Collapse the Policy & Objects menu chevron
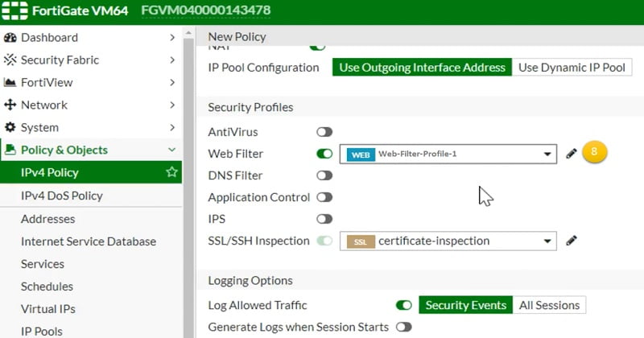Image resolution: width=644 pixels, height=338 pixels. pos(171,150)
